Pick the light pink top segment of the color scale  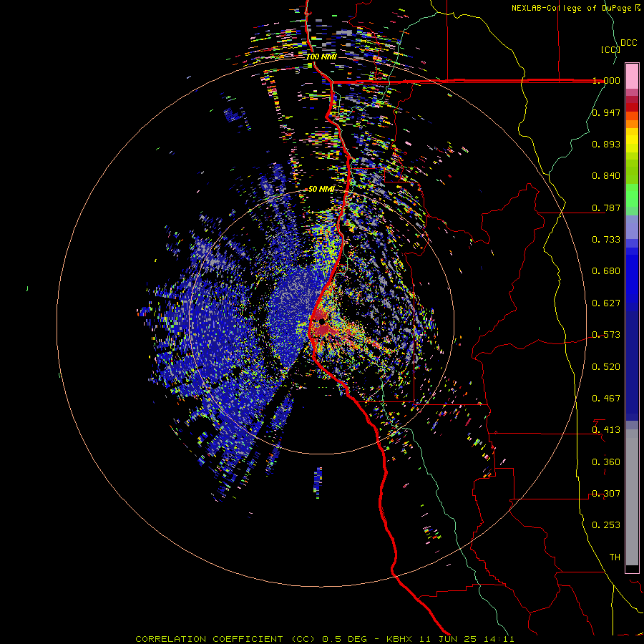632,77
